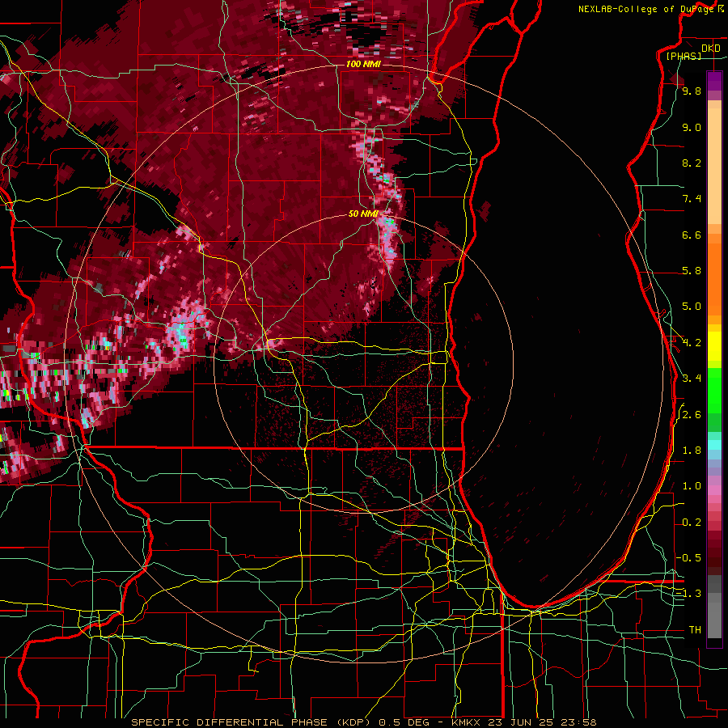The height and width of the screenshot is (728, 728).
Task: Click the 5.8 scale value
Action: pyautogui.click(x=692, y=271)
